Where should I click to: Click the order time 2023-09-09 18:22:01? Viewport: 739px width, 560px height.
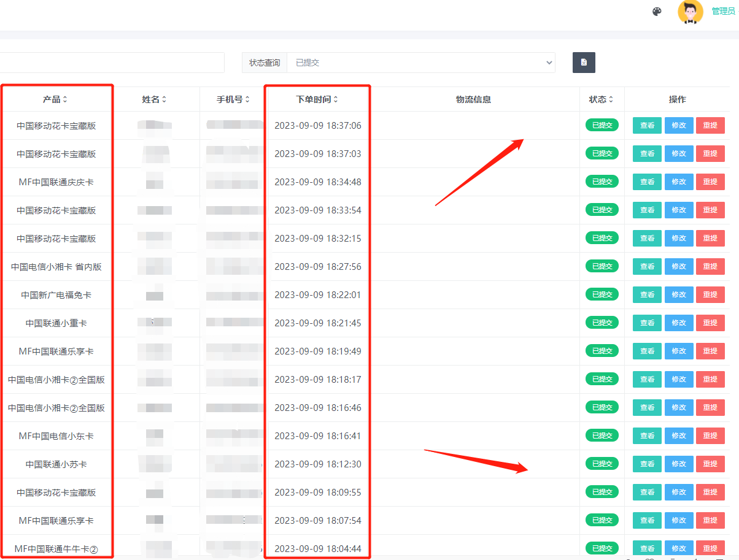[x=318, y=295]
